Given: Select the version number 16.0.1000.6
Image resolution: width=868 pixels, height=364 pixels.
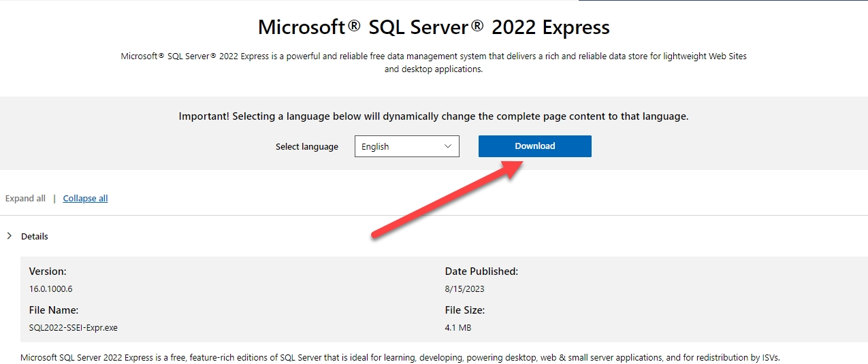Looking at the screenshot, I should coord(50,288).
